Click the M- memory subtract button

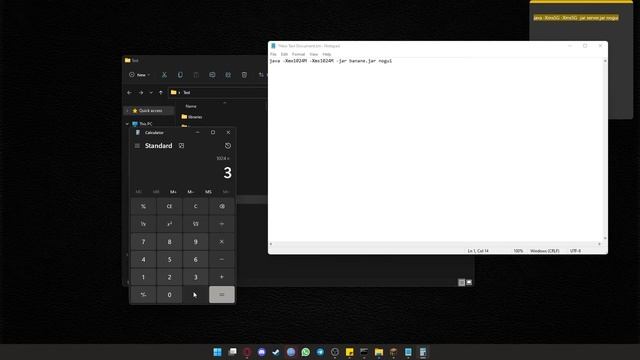click(191, 192)
